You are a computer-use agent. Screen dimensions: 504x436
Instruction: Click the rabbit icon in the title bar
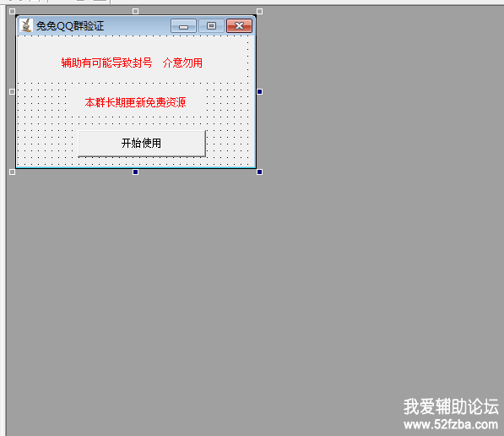[x=26, y=25]
